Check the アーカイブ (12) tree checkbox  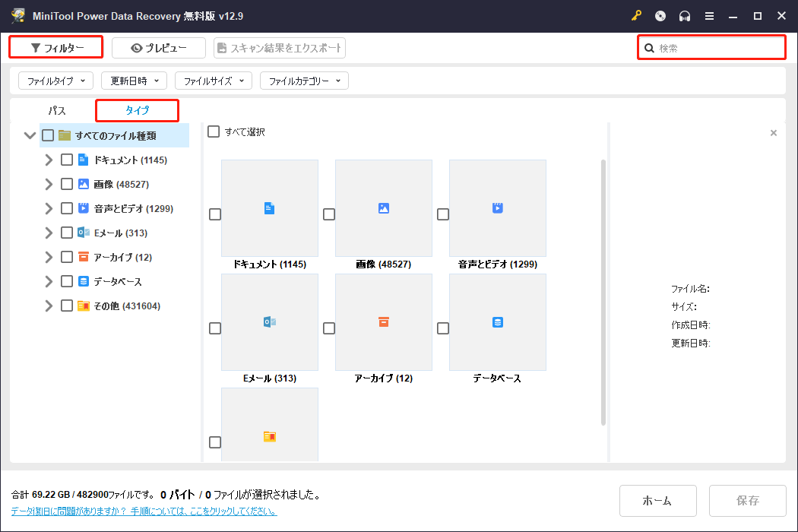[x=67, y=257]
